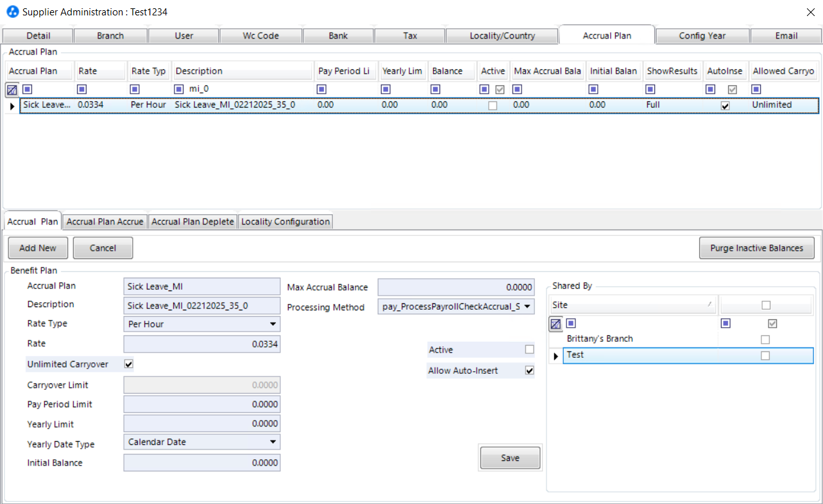Screen dimensions: 823x504
Task: Click the Max Accrual Bala column filter icon
Action: tap(518, 89)
